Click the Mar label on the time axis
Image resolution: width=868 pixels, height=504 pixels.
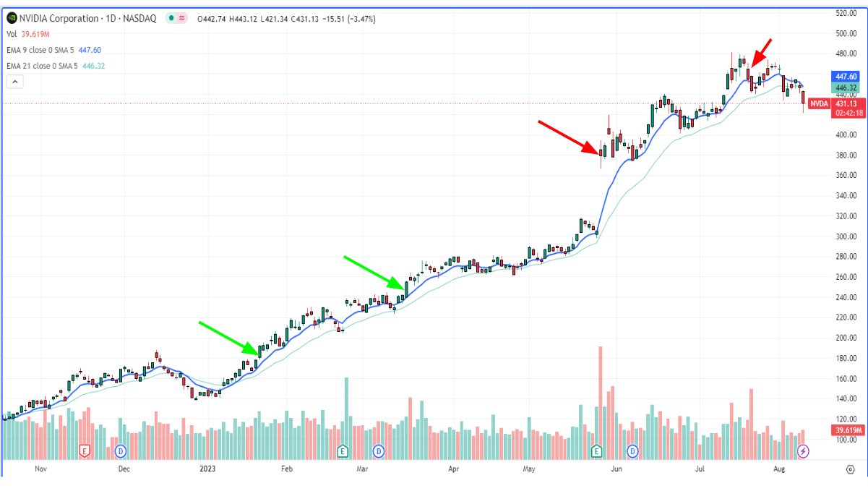(363, 469)
